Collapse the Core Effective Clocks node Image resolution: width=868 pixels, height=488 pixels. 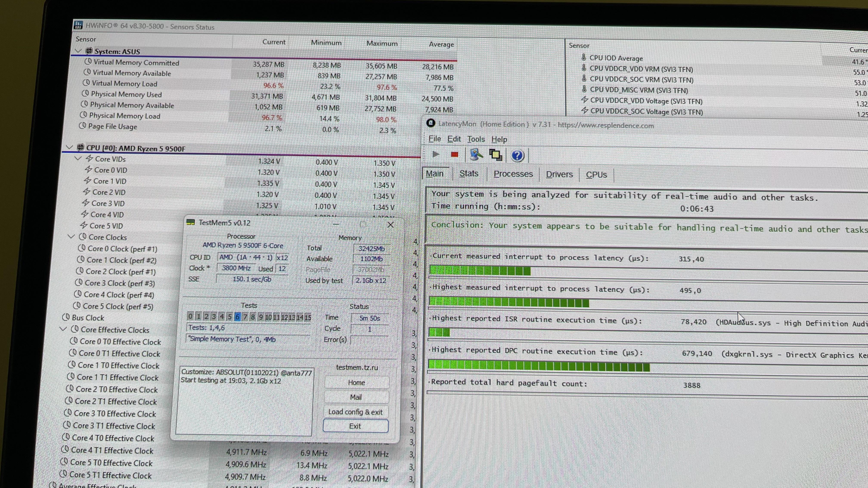coord(63,329)
